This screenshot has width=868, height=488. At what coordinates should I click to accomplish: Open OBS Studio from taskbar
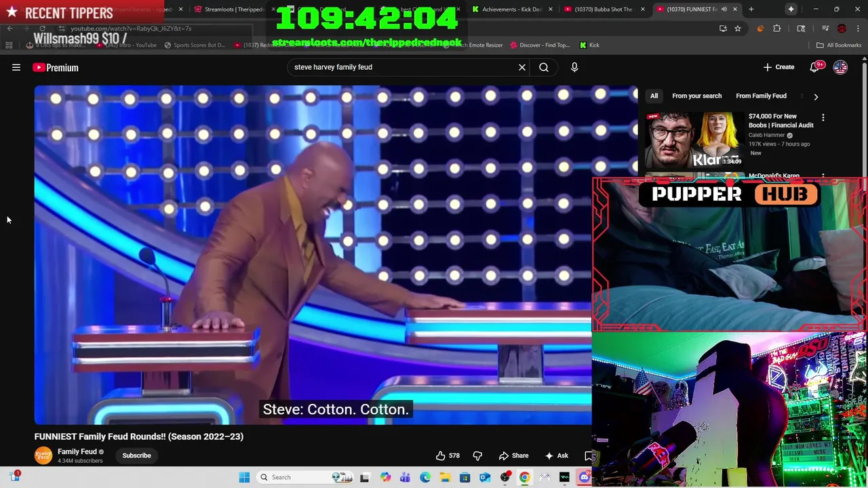(x=505, y=477)
